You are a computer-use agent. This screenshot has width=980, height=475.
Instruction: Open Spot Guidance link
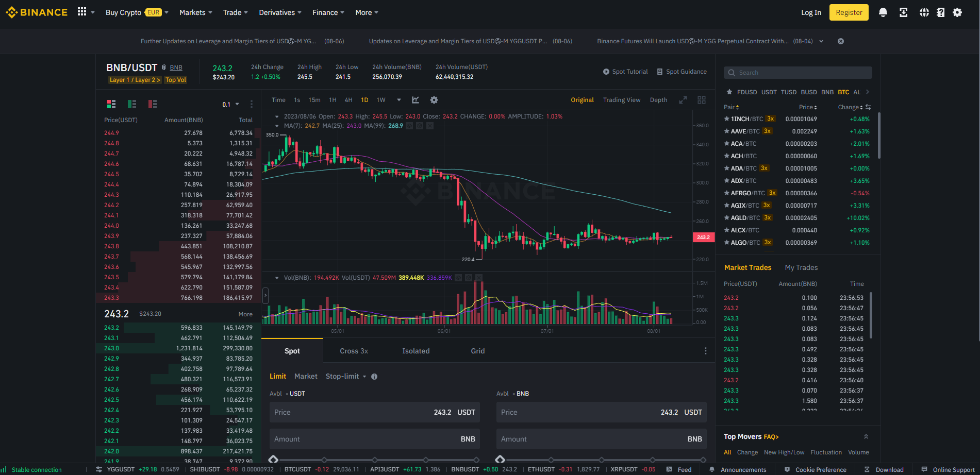coord(682,72)
